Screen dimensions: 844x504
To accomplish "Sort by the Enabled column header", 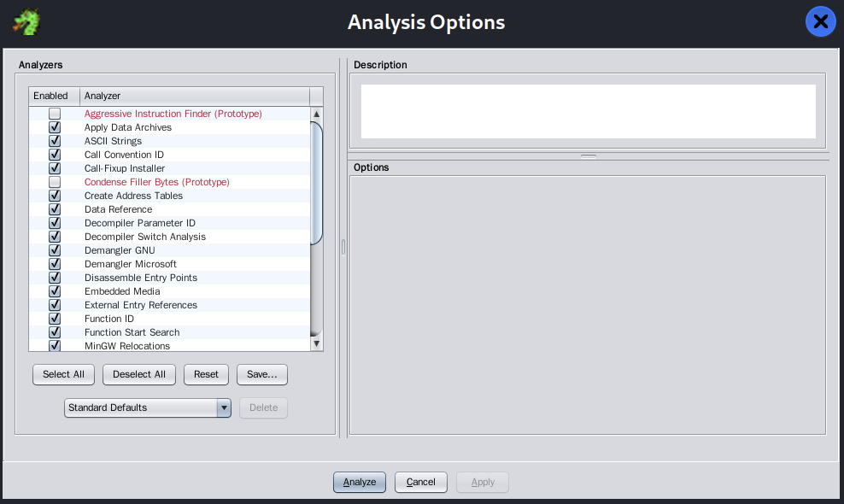I will tap(54, 96).
